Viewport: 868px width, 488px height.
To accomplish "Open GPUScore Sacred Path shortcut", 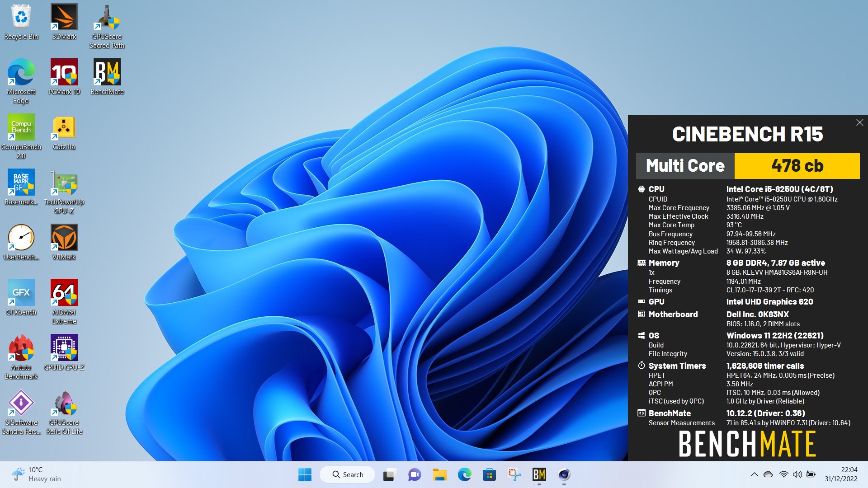I will point(107,27).
